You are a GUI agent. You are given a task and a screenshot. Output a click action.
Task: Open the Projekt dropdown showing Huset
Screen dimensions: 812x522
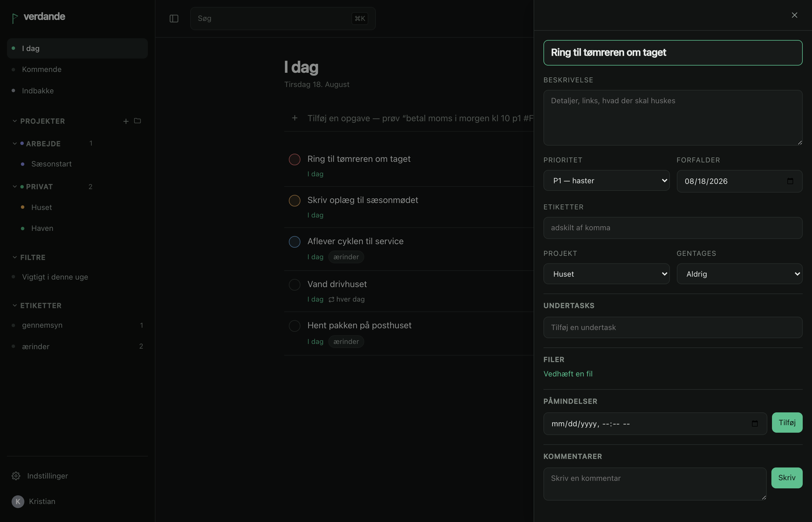pos(606,274)
